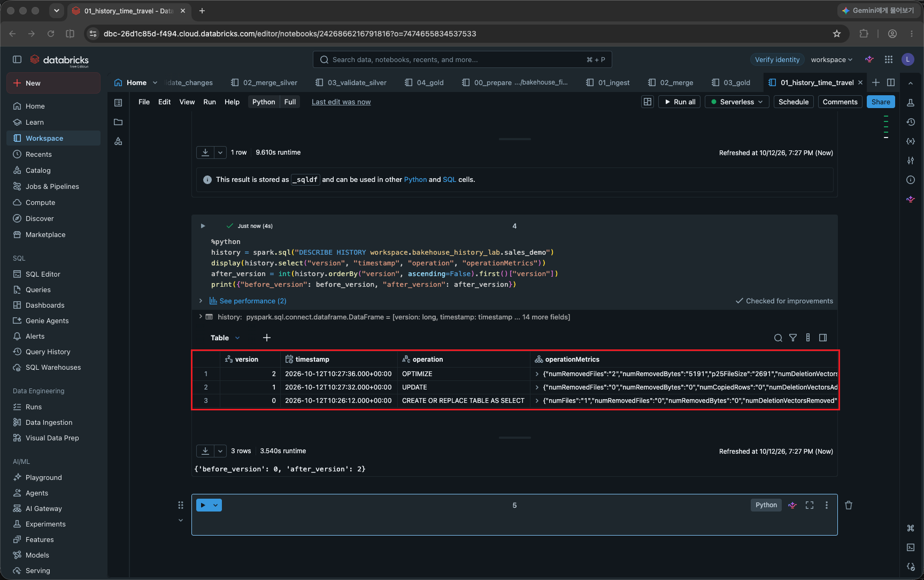Click the Share button
Screen dimensions: 924x580
(x=881, y=102)
